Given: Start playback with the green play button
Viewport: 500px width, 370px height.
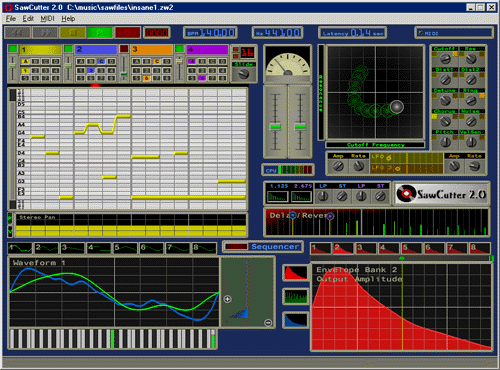Looking at the screenshot, I should [x=100, y=33].
